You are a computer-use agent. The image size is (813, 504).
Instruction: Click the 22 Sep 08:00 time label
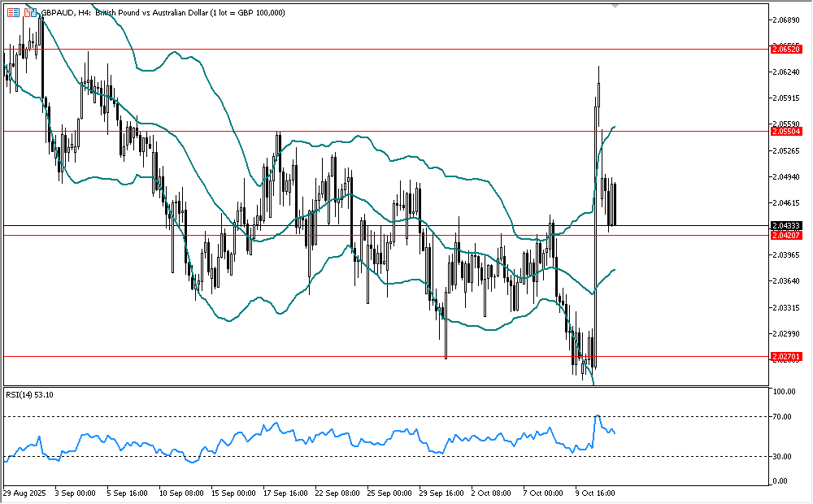[337, 493]
